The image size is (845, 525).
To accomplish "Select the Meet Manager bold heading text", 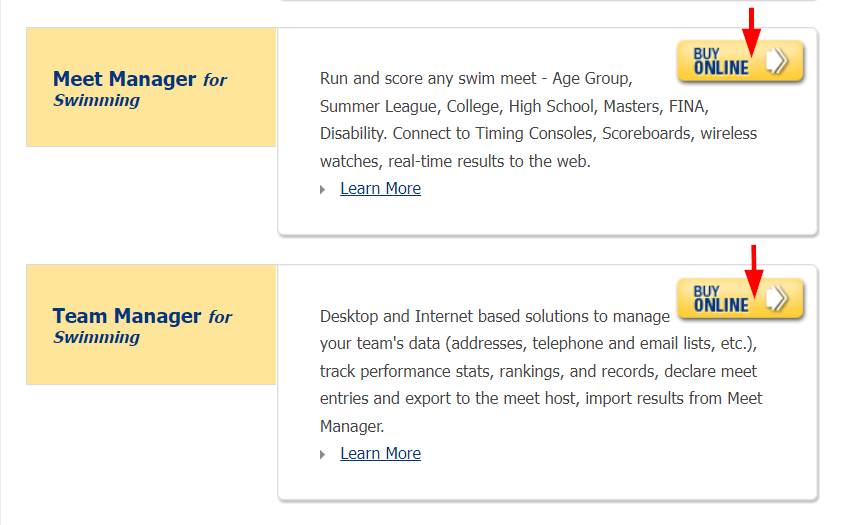I will [124, 79].
